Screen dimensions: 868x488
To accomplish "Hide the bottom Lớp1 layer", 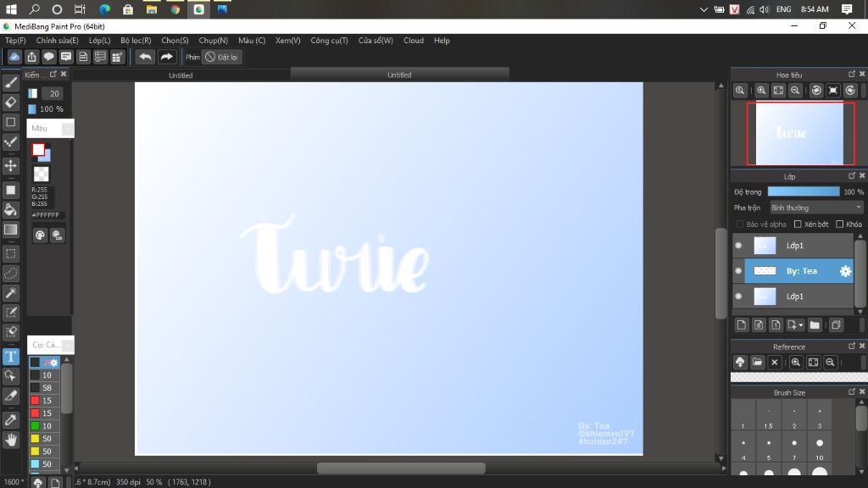I will pyautogui.click(x=738, y=297).
